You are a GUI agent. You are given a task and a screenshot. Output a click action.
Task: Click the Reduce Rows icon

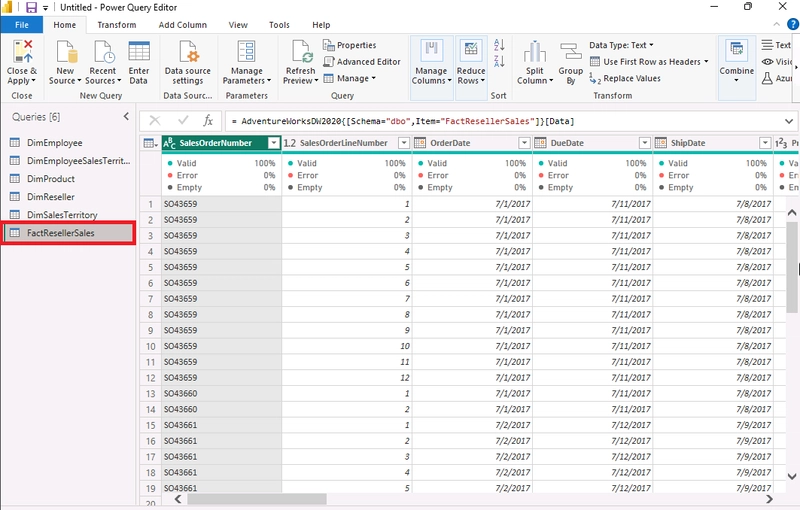pos(471,52)
